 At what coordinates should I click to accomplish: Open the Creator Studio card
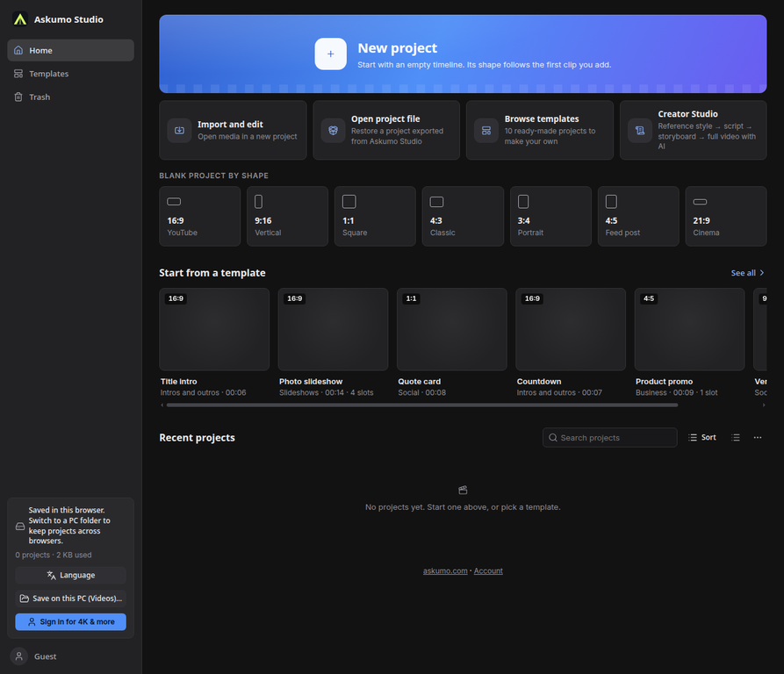[694, 131]
